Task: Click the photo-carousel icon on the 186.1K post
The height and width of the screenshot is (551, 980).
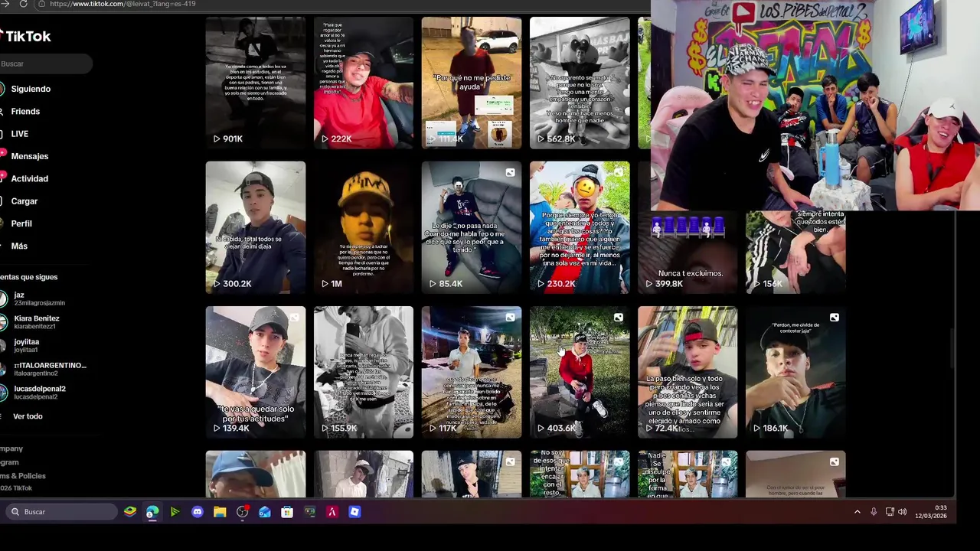Action: pos(835,318)
